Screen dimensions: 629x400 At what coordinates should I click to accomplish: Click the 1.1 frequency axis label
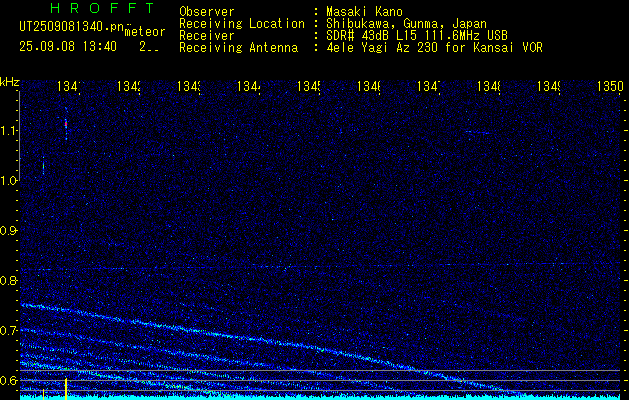(x=9, y=131)
